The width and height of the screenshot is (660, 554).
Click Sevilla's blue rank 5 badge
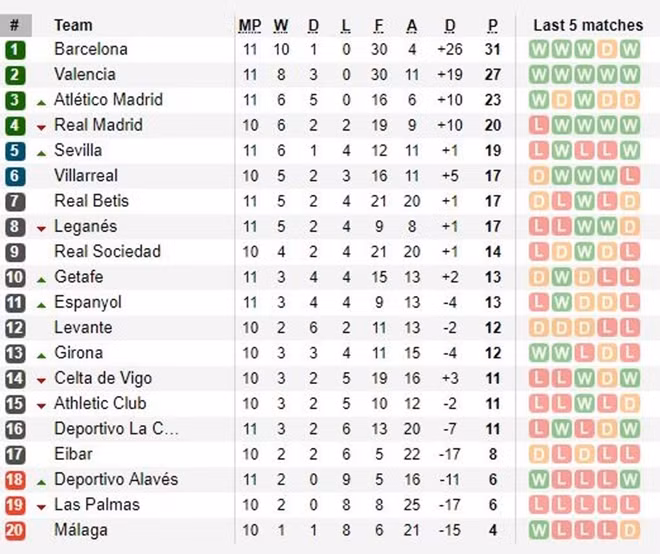pos(15,151)
